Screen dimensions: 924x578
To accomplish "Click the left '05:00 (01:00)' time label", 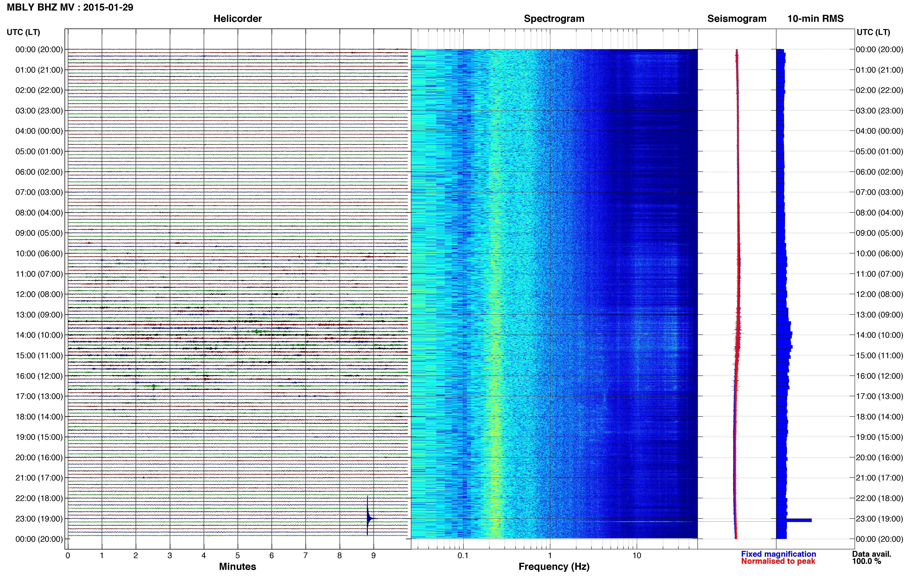I will 39,151.
